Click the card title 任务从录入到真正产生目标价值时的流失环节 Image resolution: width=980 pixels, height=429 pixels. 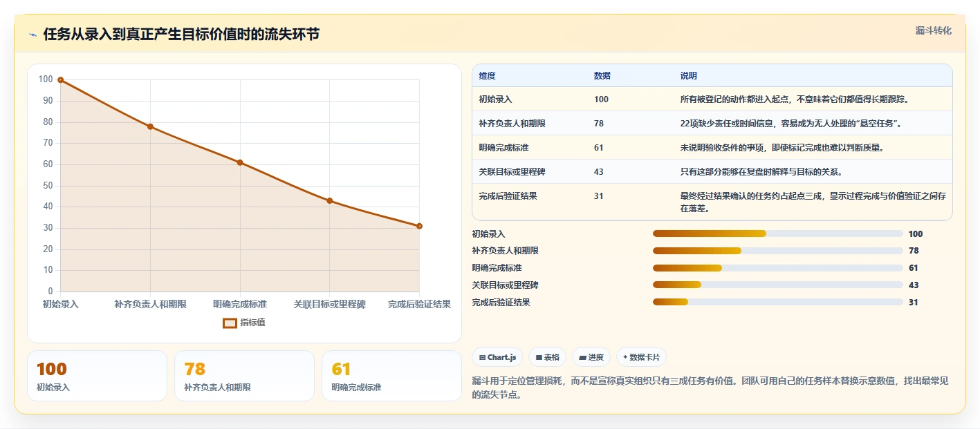[181, 35]
